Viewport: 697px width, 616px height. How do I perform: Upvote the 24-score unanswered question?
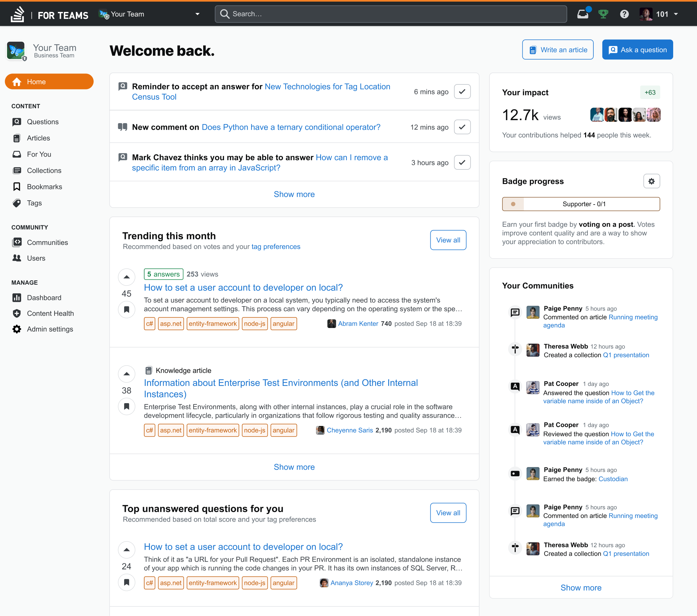pyautogui.click(x=126, y=550)
